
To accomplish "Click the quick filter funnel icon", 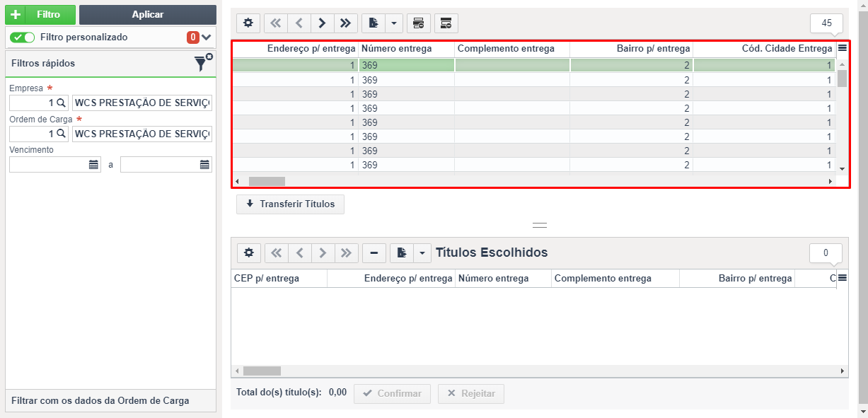I will pos(203,62).
